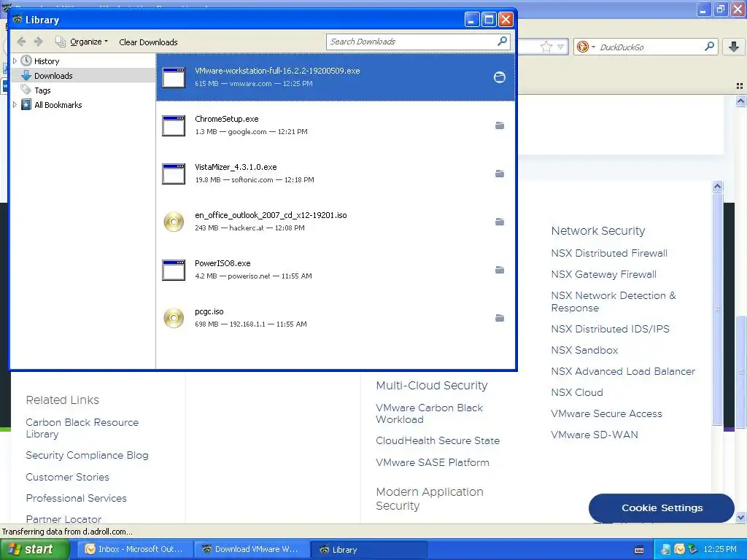Click Clear Downloads button

tap(148, 42)
